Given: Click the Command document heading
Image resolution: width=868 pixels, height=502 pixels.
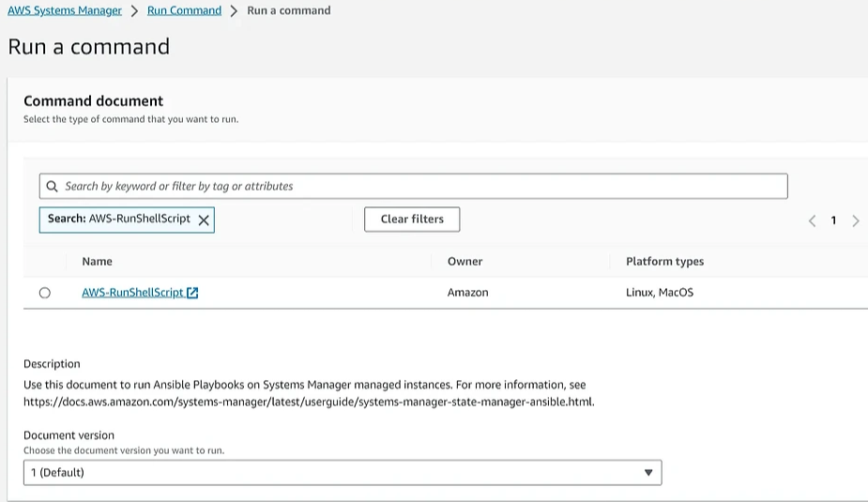Looking at the screenshot, I should [x=94, y=100].
